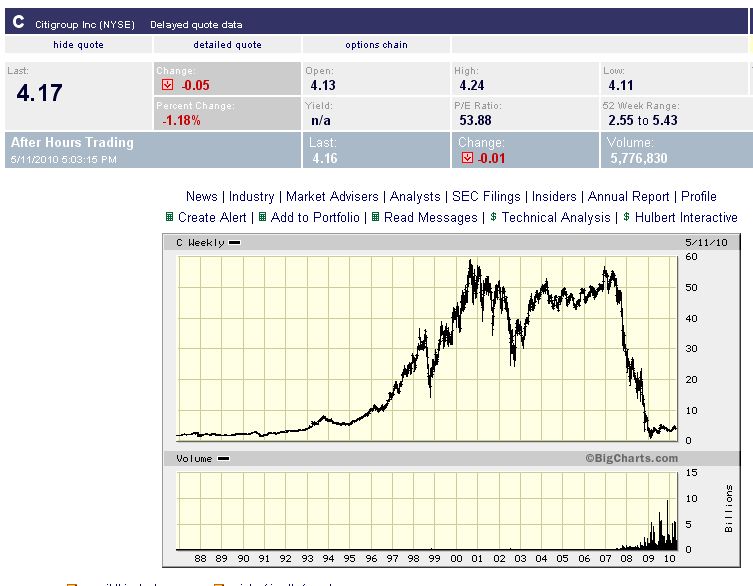Open the options chain tab

coord(376,45)
